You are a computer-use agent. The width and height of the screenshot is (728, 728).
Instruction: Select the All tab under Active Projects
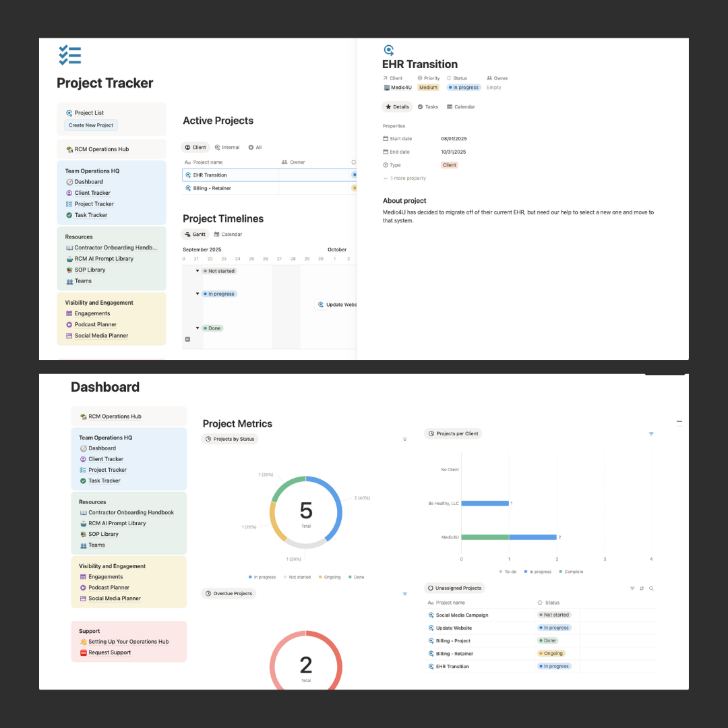[255, 148]
